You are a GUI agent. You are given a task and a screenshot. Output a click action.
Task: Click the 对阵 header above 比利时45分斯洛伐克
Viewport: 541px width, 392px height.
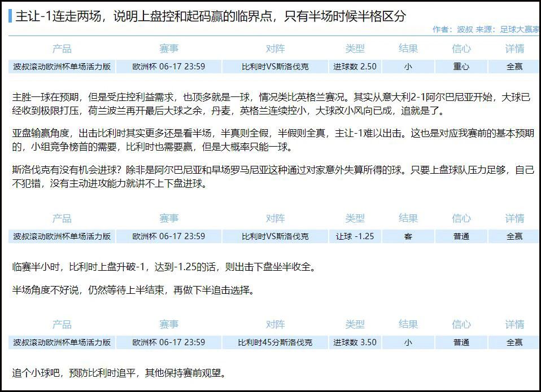275,324
